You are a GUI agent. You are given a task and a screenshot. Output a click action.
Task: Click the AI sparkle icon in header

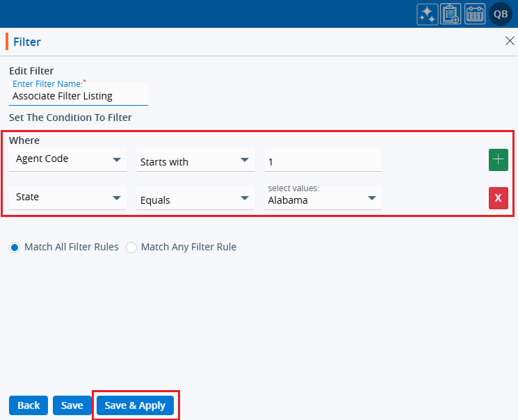[x=427, y=14]
